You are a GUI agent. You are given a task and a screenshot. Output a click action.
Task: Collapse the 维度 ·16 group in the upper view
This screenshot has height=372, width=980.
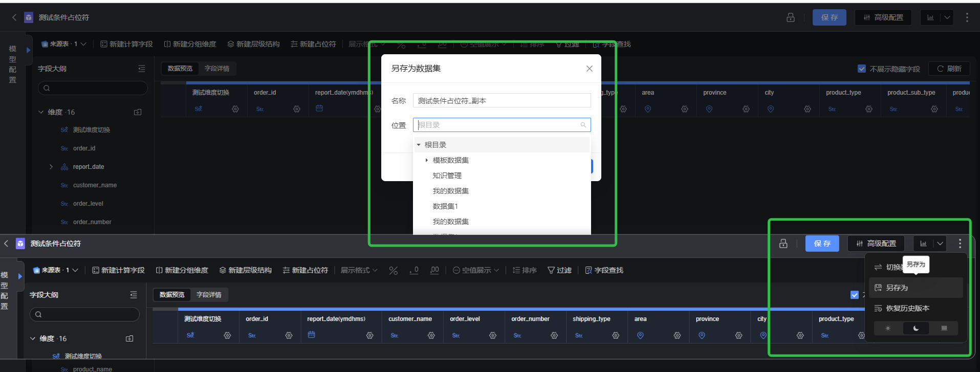(x=41, y=112)
